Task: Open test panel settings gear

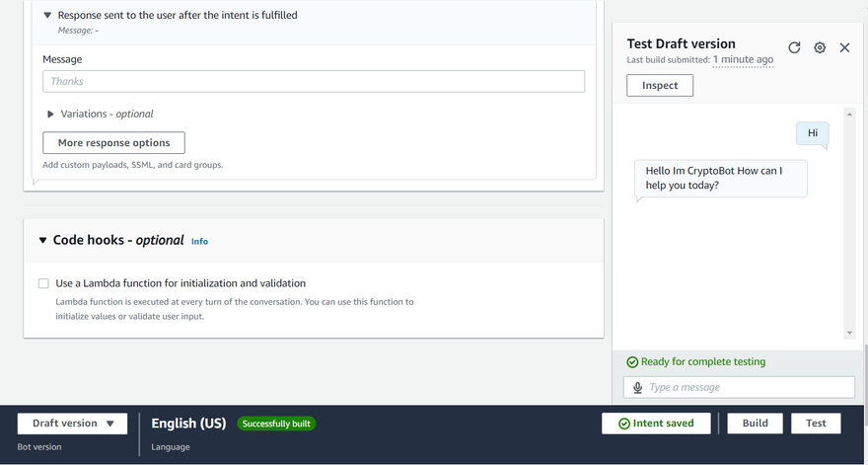Action: click(820, 47)
